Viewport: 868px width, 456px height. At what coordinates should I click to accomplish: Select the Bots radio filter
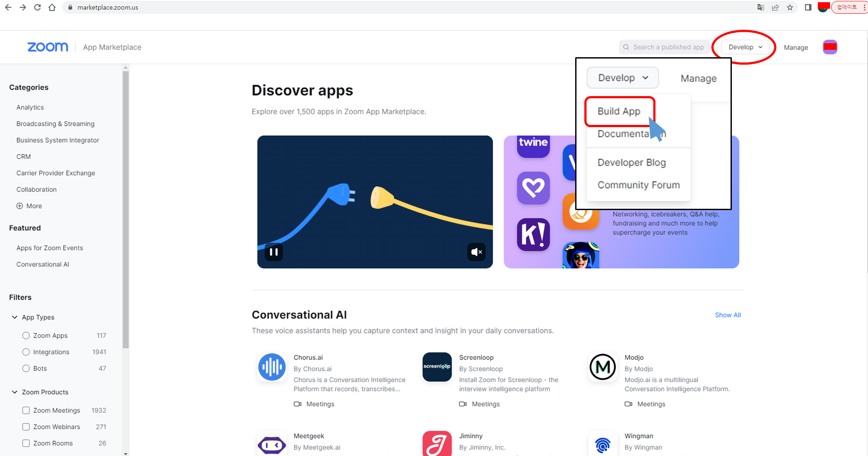[x=26, y=368]
